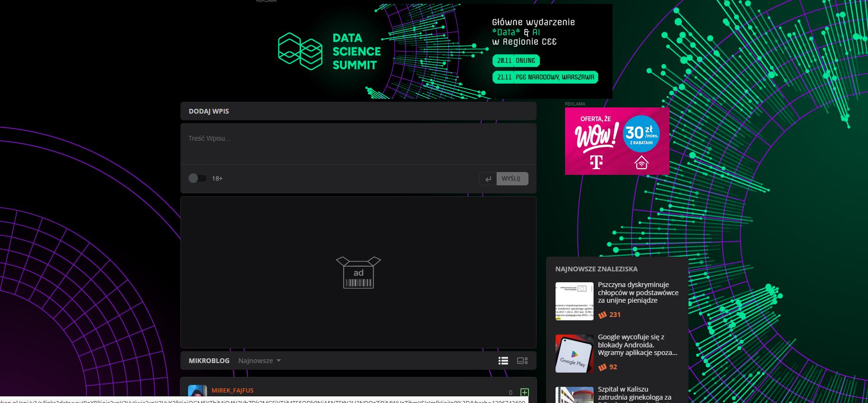Click the wykop icon next to 231
Screen dimensions: 868x403
coord(602,315)
